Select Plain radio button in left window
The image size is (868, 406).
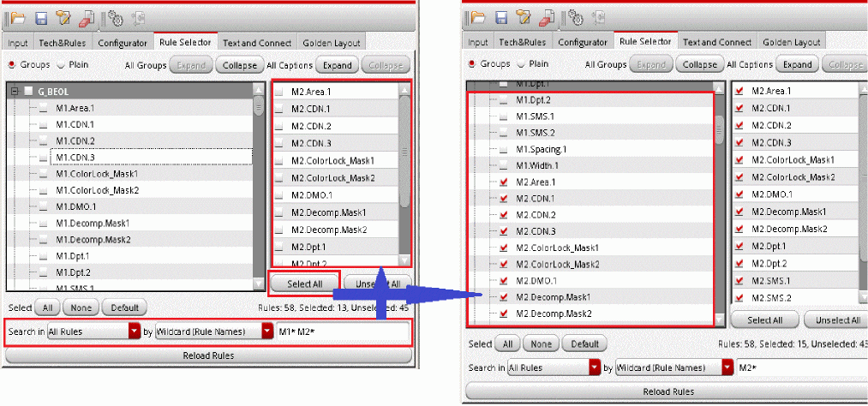tap(61, 65)
